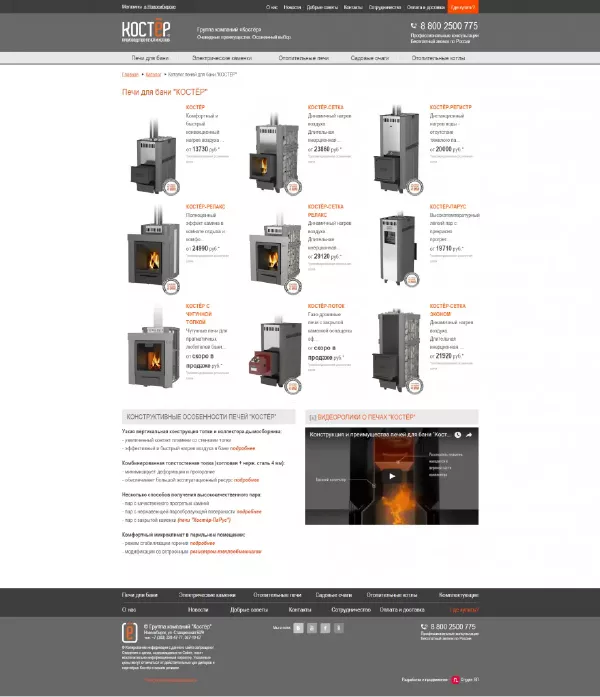This screenshot has width=600, height=697.
Task: Open footer link 'Комплектующие'
Action: (x=459, y=595)
